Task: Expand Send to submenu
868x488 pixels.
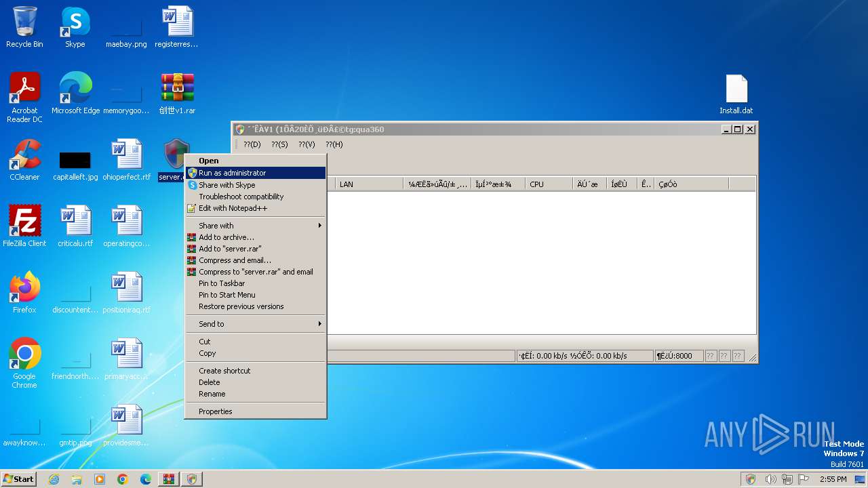Action: coord(256,324)
